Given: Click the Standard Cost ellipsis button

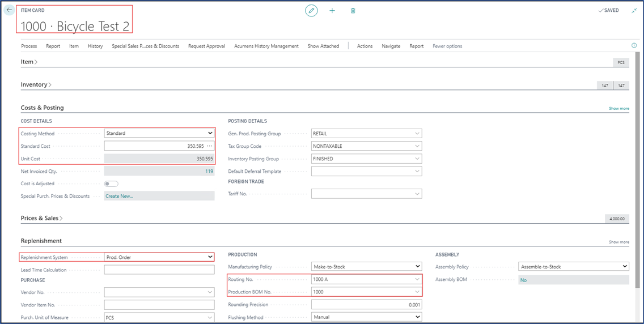Looking at the screenshot, I should [210, 146].
